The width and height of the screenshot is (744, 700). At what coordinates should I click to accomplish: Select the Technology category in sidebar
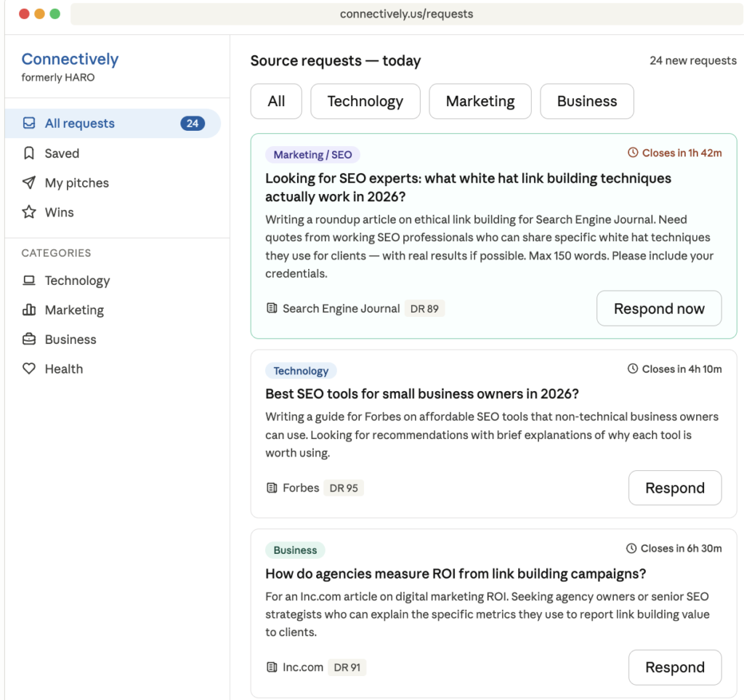point(113,281)
